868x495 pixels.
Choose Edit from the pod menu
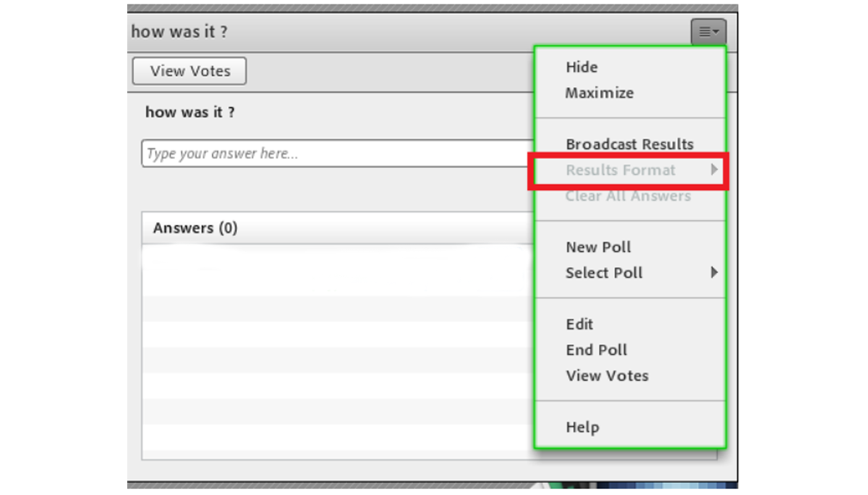tap(579, 324)
